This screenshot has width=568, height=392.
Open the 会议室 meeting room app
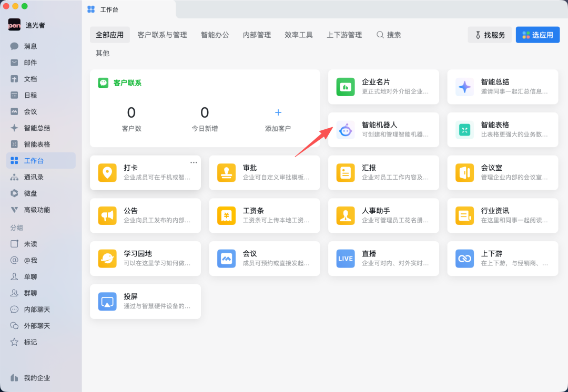(502, 172)
